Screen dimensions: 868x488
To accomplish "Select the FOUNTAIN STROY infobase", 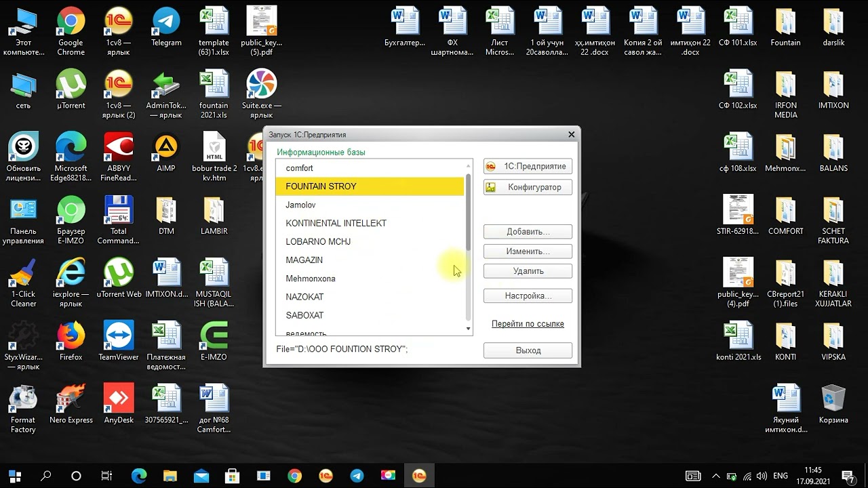I will [370, 186].
